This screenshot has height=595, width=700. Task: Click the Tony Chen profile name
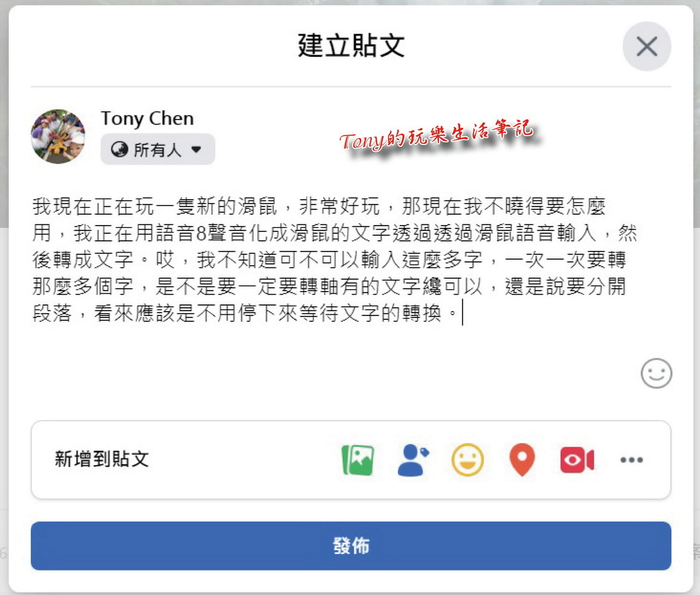pyautogui.click(x=148, y=118)
